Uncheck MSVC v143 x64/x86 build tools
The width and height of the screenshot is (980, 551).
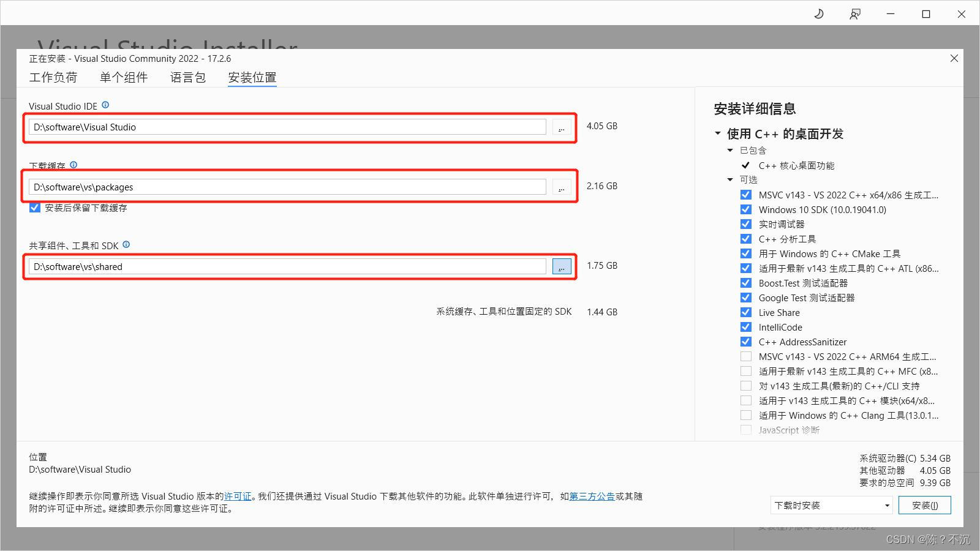coord(745,195)
